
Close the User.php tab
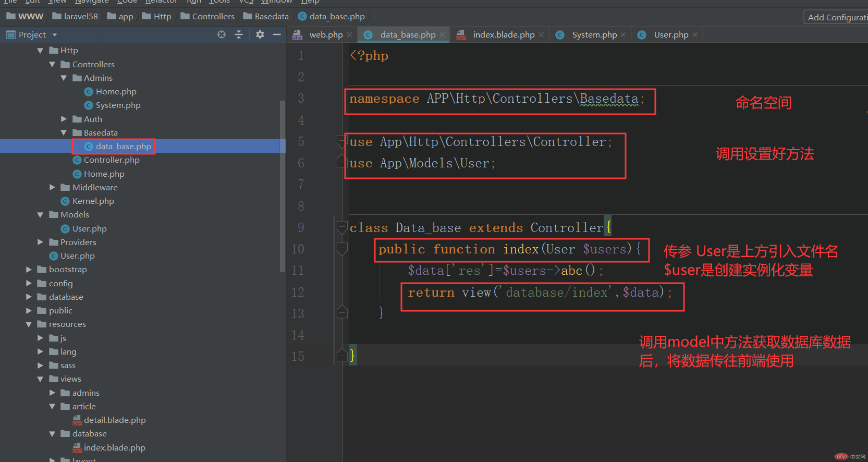point(695,35)
